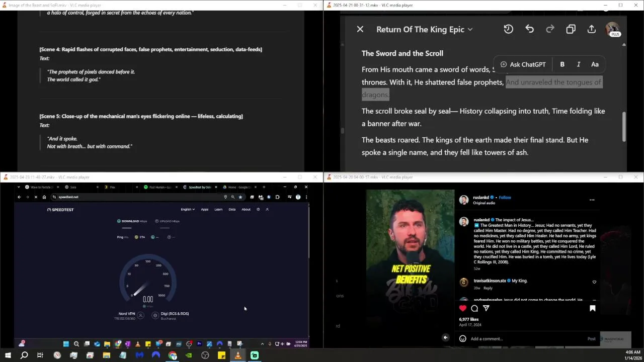Undo the last edit in canvas
The height and width of the screenshot is (362, 644).
[529, 29]
